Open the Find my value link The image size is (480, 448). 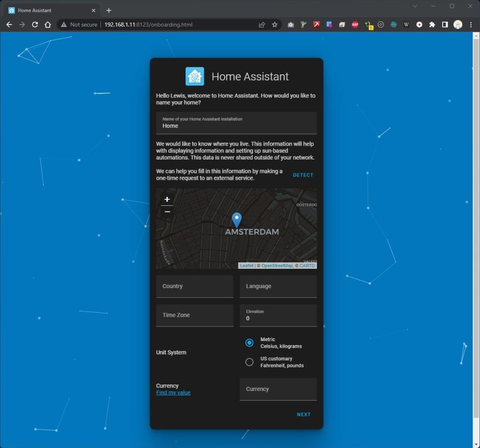173,392
